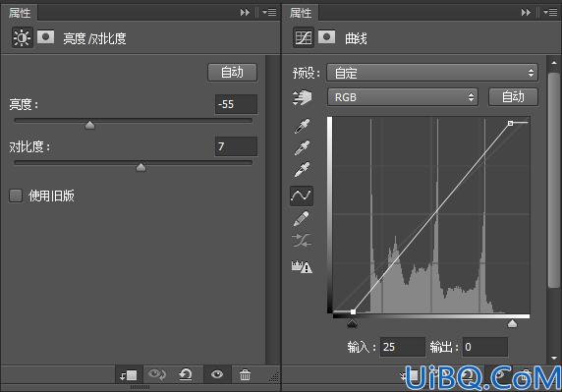Select the lower-left curve control point
The width and height of the screenshot is (562, 392).
pos(353,311)
